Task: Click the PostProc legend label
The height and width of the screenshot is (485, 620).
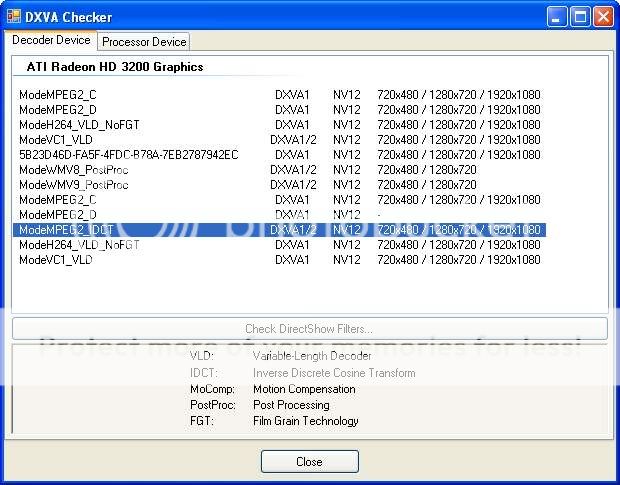Action: (x=213, y=405)
